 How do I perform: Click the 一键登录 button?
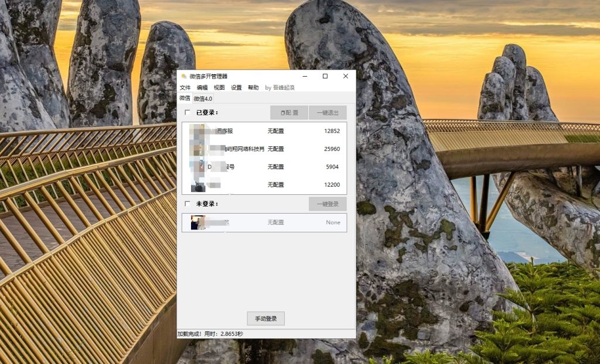coord(328,204)
